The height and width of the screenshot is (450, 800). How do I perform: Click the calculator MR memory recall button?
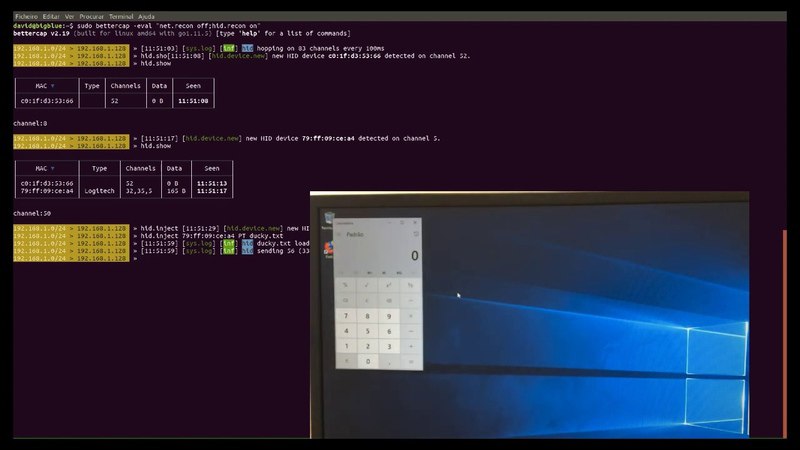point(356,272)
